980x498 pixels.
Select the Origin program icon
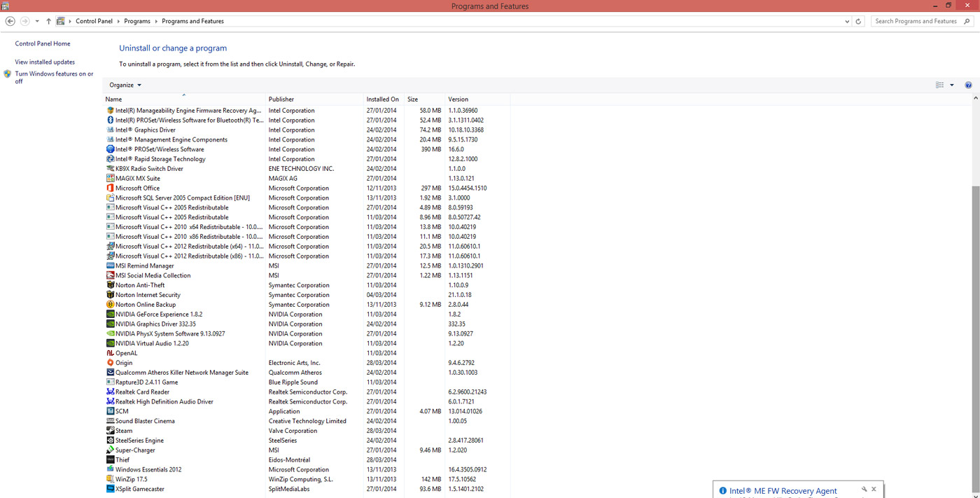point(110,363)
